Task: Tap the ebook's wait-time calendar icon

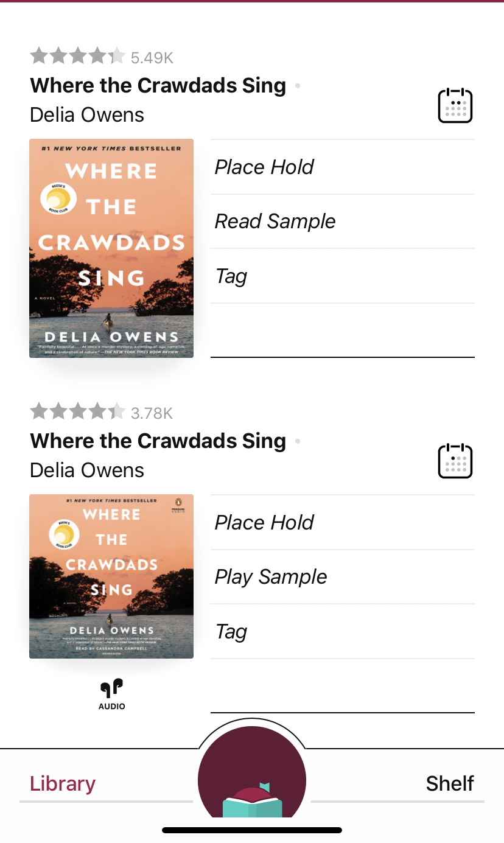Action: (x=455, y=106)
